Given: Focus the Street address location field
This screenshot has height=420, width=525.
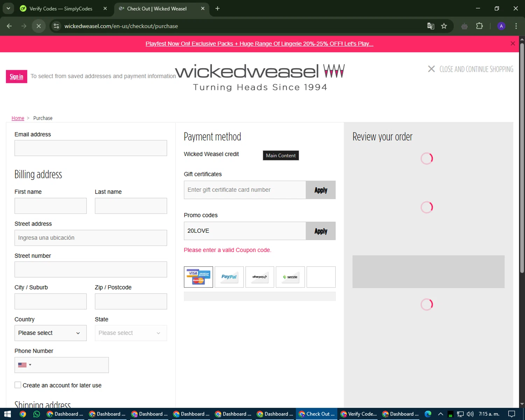Looking at the screenshot, I should tap(91, 238).
